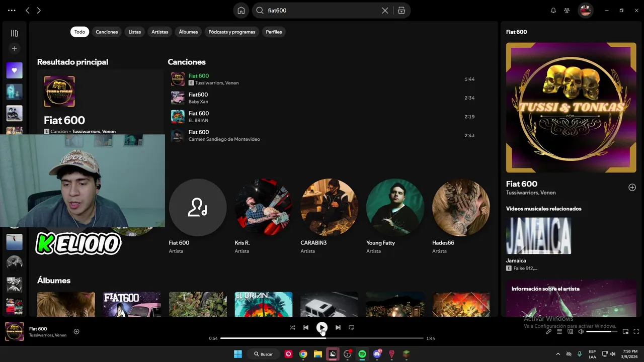Select the Perfiles filter chip

click(274, 32)
